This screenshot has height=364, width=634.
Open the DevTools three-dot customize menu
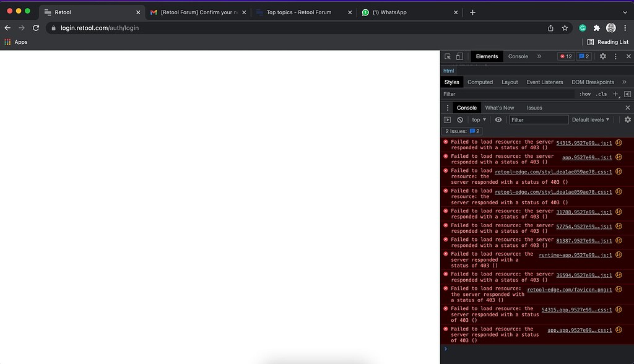[615, 56]
